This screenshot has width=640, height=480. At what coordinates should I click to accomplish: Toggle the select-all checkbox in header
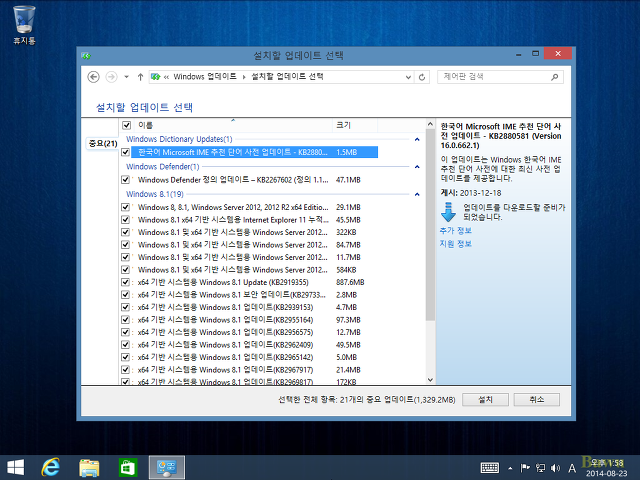pyautogui.click(x=127, y=125)
